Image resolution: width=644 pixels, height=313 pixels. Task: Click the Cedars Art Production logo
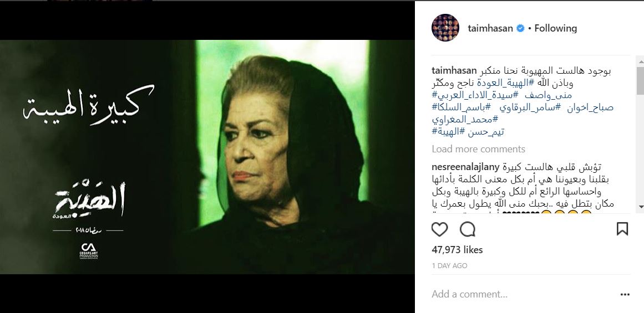(89, 250)
